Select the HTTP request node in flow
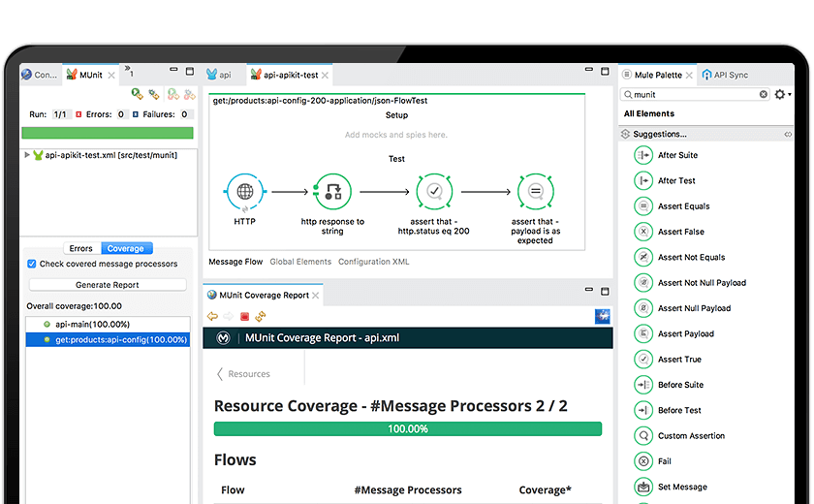 pyautogui.click(x=244, y=192)
